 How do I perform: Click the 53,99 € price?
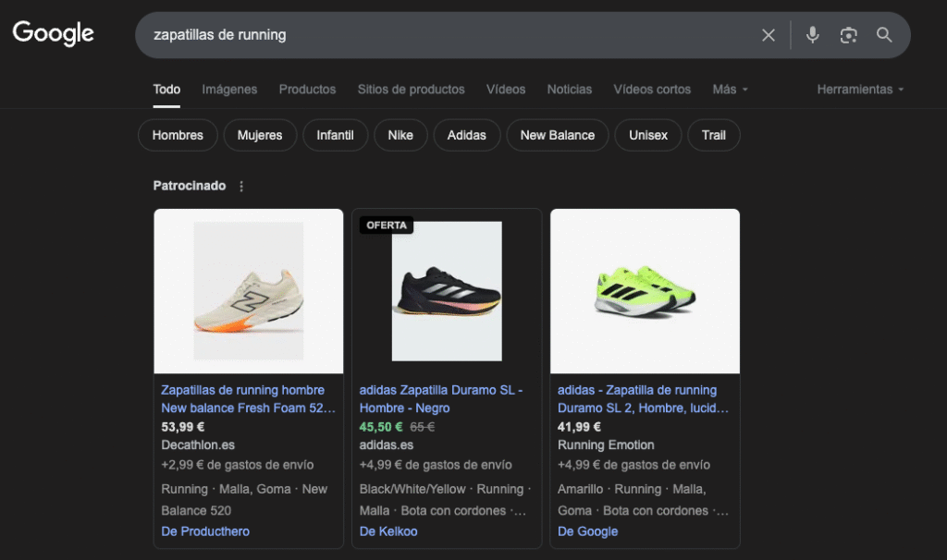[x=183, y=427]
